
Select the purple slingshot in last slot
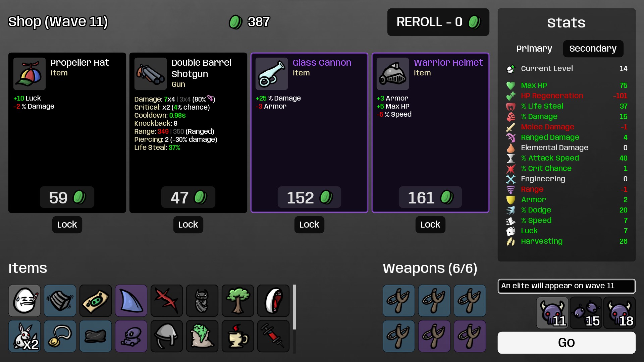coord(470,336)
